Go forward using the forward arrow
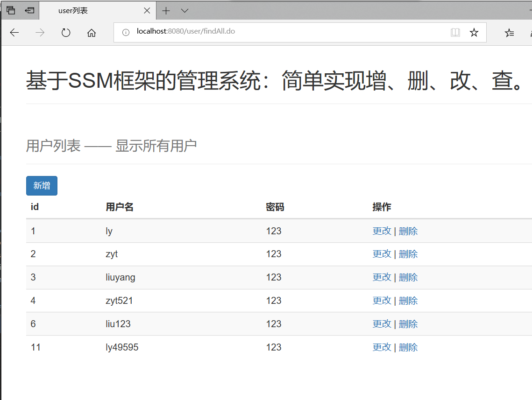This screenshot has width=532, height=400. (40, 33)
